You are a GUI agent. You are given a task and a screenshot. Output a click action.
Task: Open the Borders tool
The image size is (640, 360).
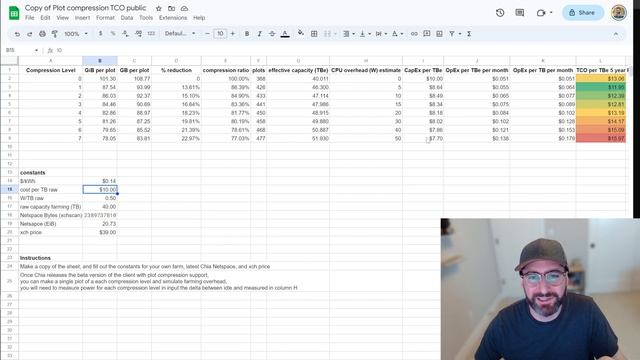tap(314, 33)
